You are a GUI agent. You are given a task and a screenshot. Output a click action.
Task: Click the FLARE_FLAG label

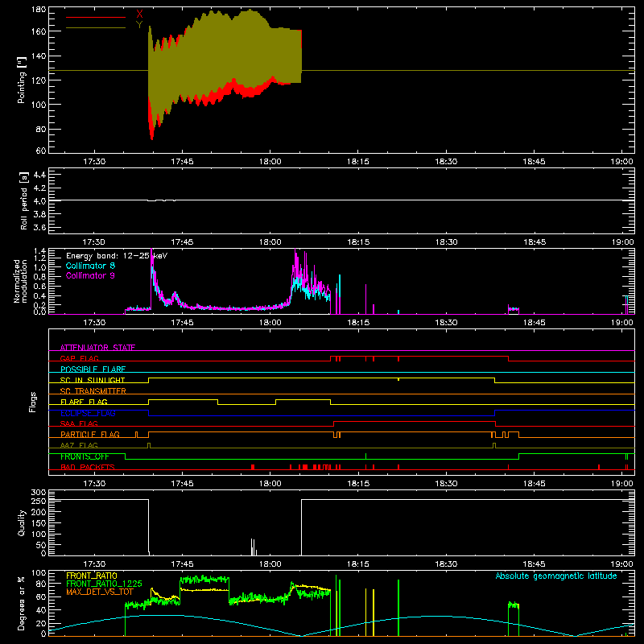click(84, 402)
